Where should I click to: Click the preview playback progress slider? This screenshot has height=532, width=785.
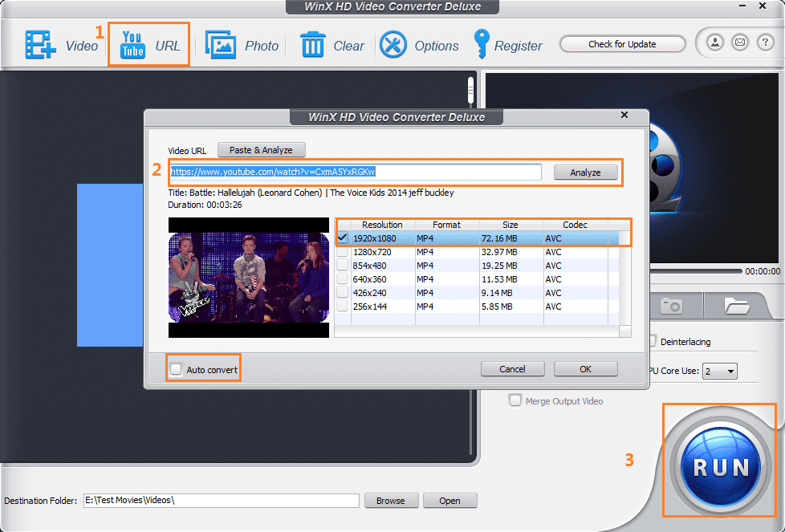[x=696, y=270]
